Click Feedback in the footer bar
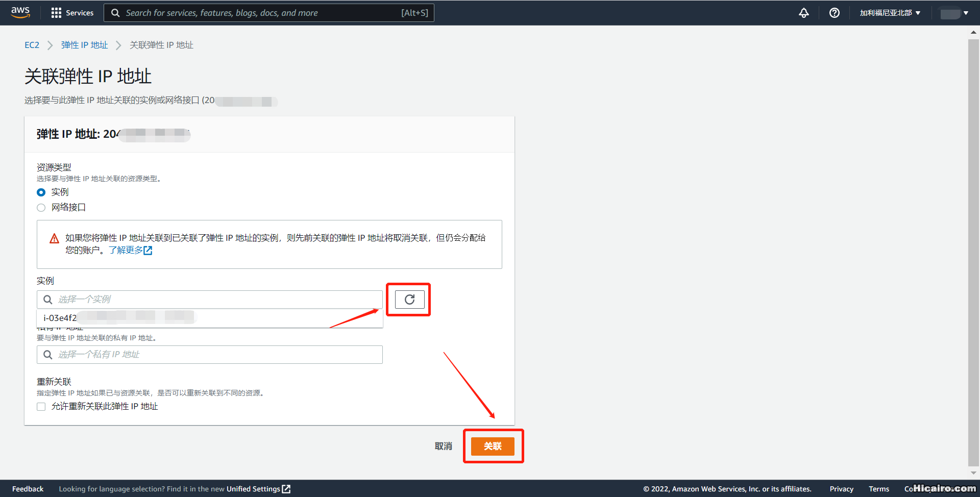This screenshot has height=497, width=980. (28, 489)
